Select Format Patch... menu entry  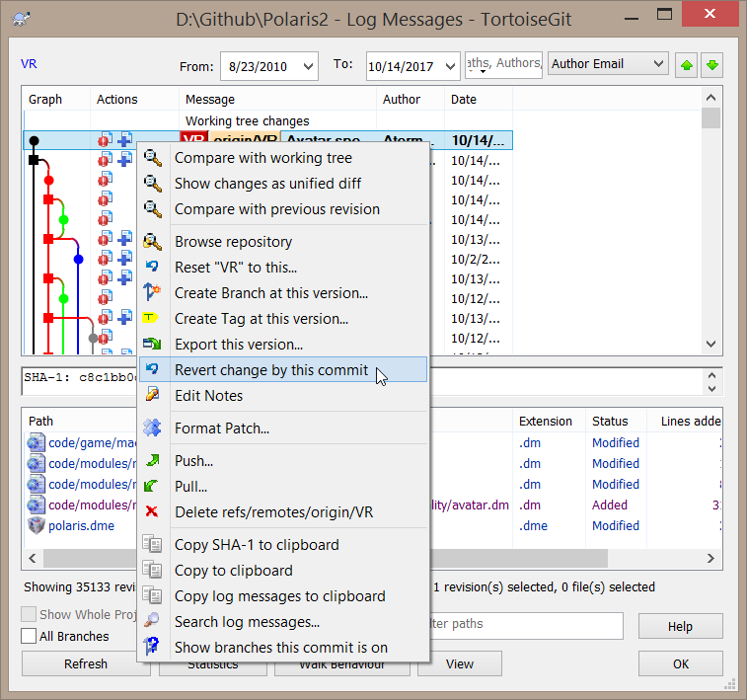pos(283,428)
